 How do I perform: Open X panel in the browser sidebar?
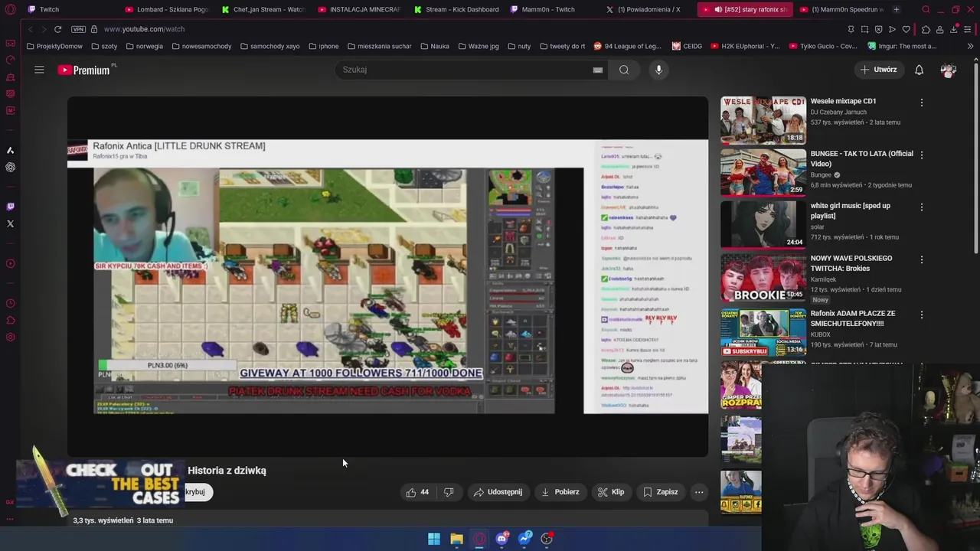[10, 224]
